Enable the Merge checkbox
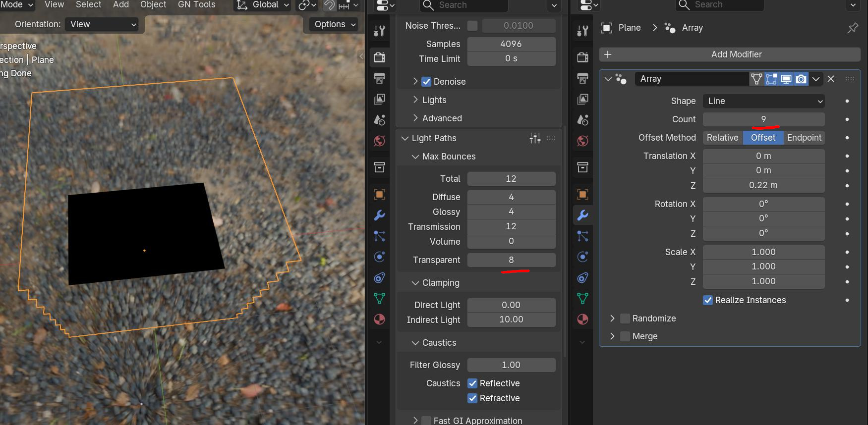 625,336
